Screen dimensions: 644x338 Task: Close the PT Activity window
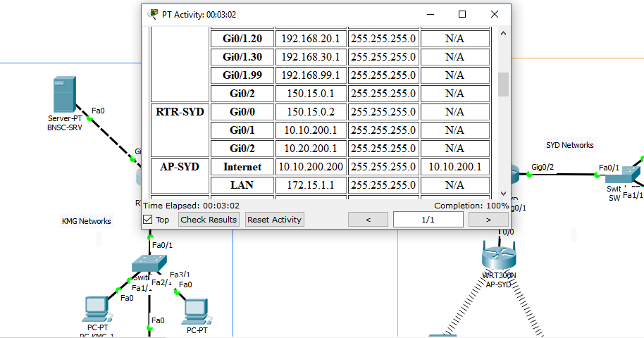click(x=495, y=14)
